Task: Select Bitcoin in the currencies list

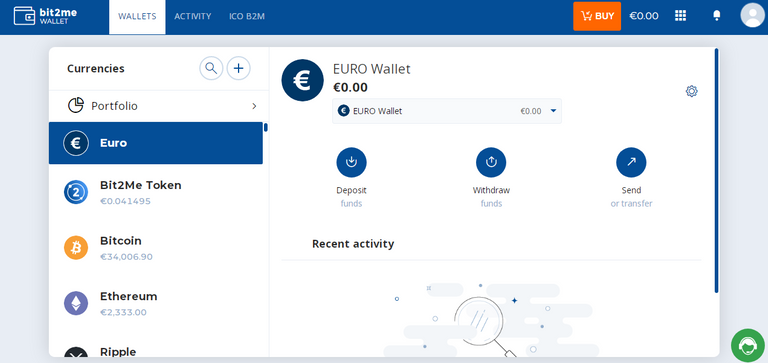Action: [156, 248]
